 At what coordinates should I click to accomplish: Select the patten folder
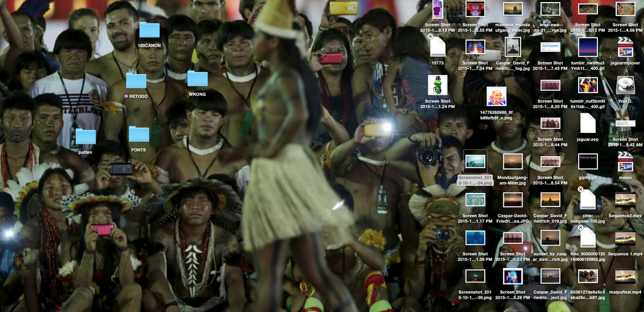(85, 137)
